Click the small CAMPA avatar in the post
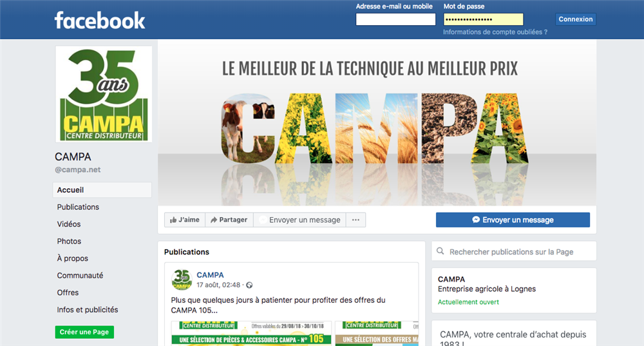Image resolution: width=644 pixels, height=346 pixels. (182, 280)
